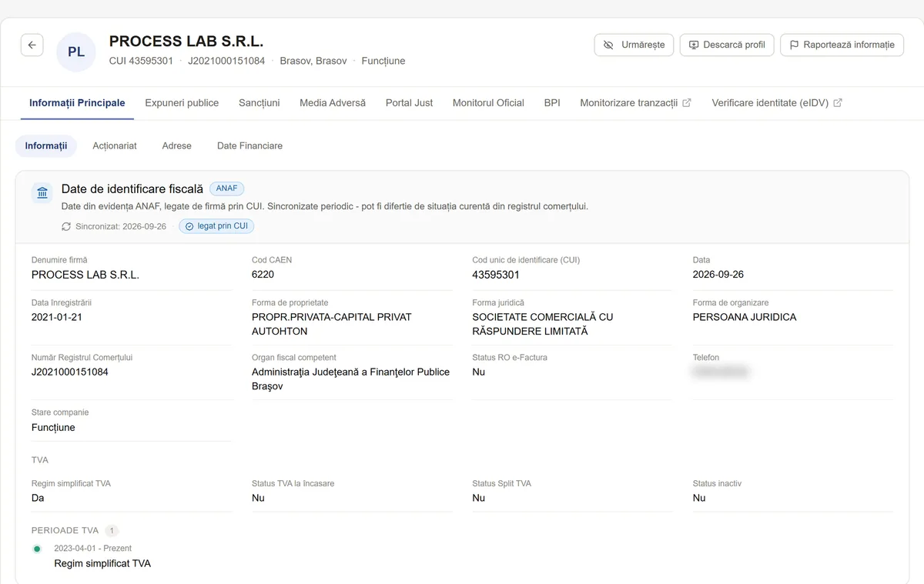Viewport: 924px width, 584px height.
Task: Click 'PERSOANA JURIDICA' organization form value
Action: (745, 317)
